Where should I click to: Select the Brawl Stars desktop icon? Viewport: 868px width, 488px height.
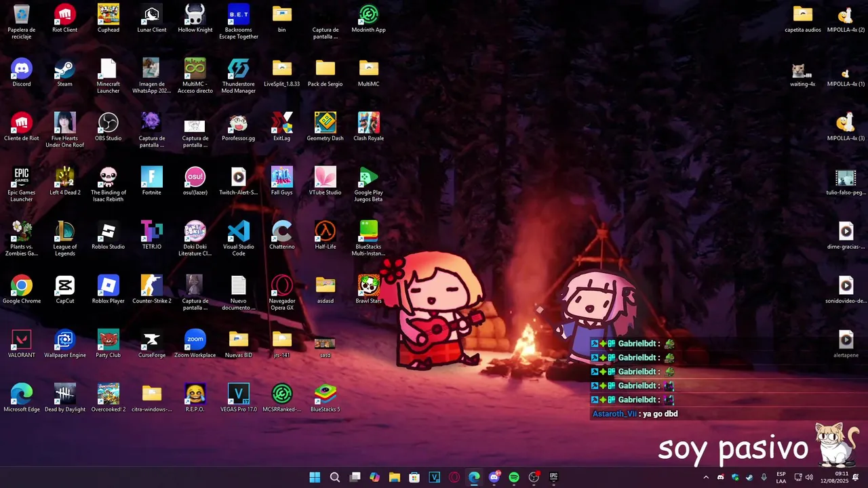pos(369,289)
